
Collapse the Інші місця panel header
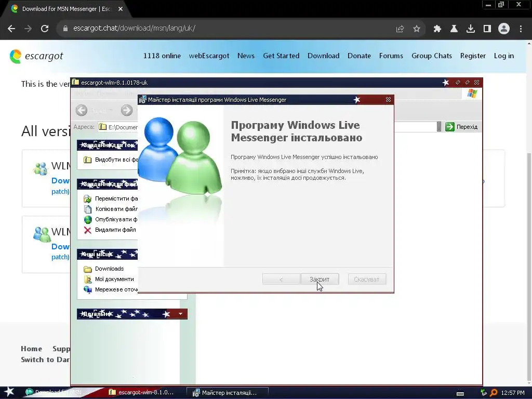pyautogui.click(x=107, y=254)
